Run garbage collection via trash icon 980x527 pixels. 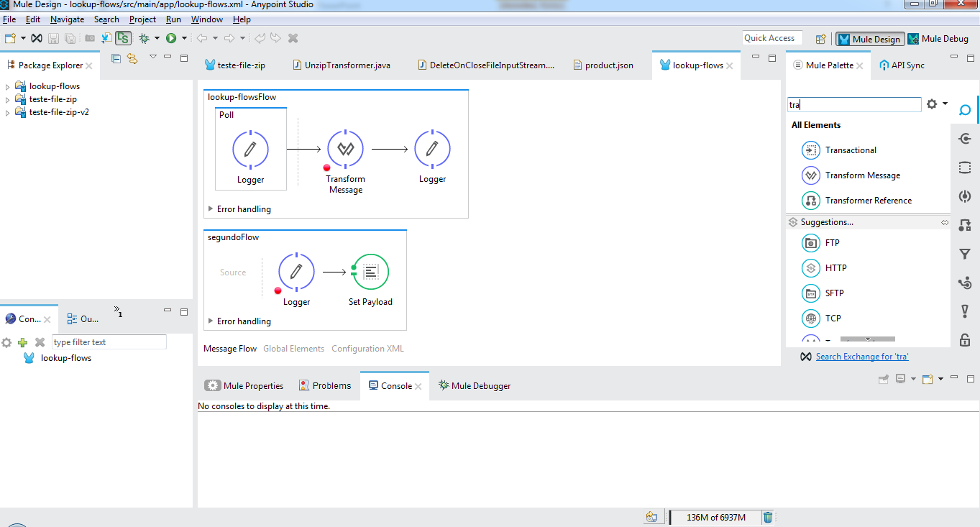768,517
